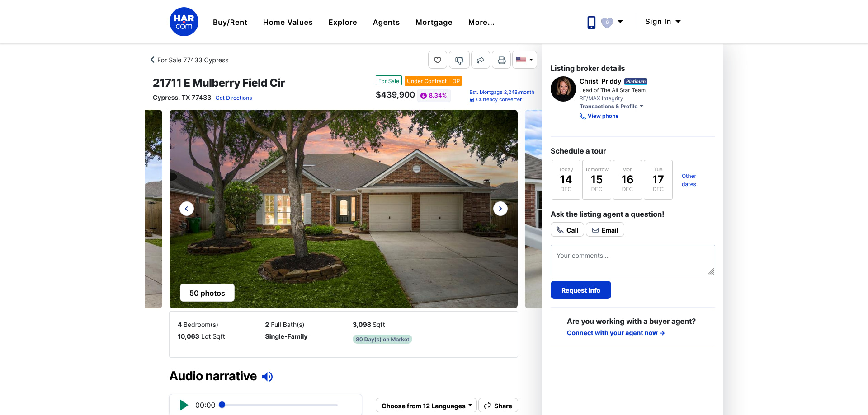Go to the previous property photo
Screen dimensions: 868x415
[x=187, y=209]
